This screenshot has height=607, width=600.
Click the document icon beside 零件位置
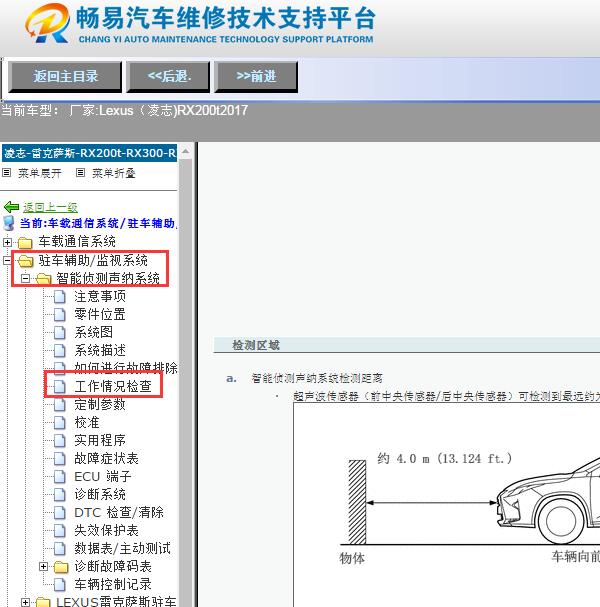pyautogui.click(x=60, y=314)
